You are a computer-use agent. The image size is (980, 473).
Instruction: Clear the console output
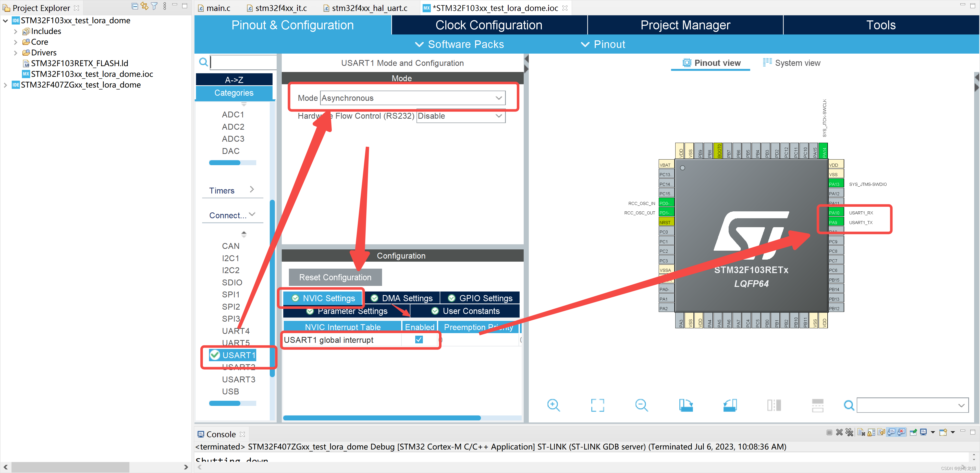coord(861,432)
